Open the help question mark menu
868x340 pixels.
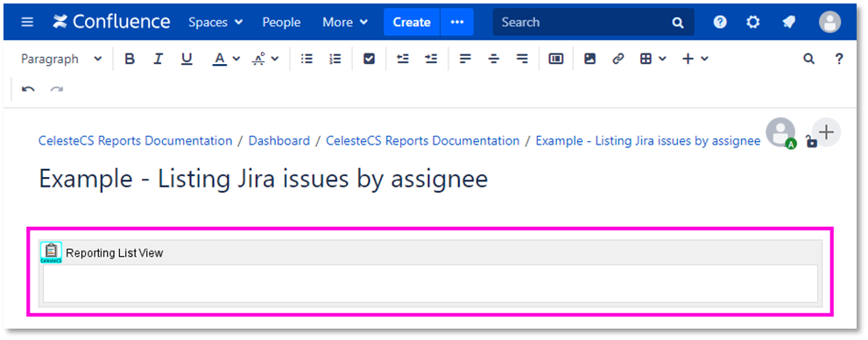(x=720, y=22)
